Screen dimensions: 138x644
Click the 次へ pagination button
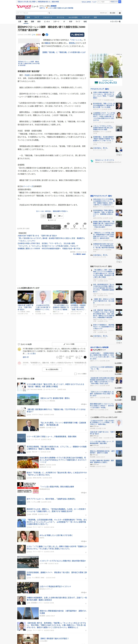click(60, 216)
